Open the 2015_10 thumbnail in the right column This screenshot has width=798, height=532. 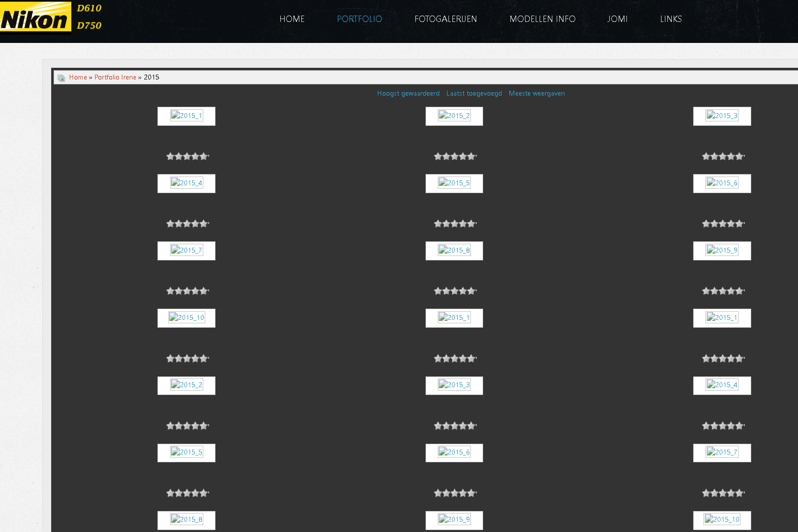[x=722, y=519]
